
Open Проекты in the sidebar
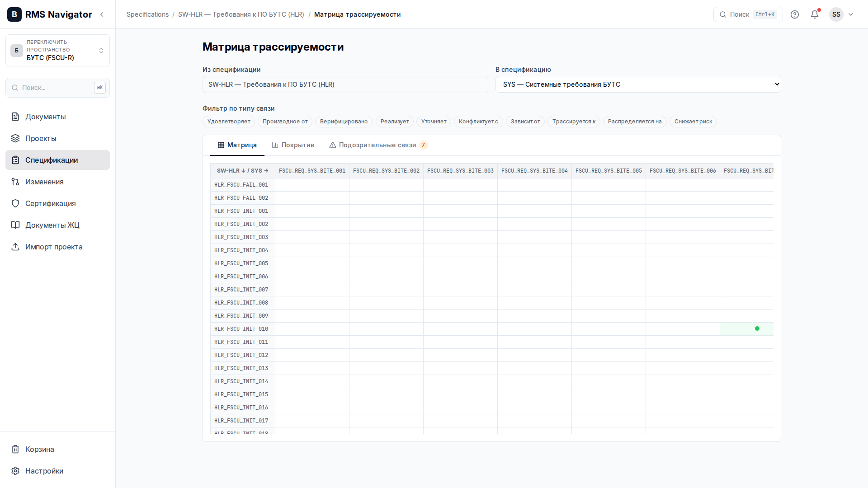(57, 138)
